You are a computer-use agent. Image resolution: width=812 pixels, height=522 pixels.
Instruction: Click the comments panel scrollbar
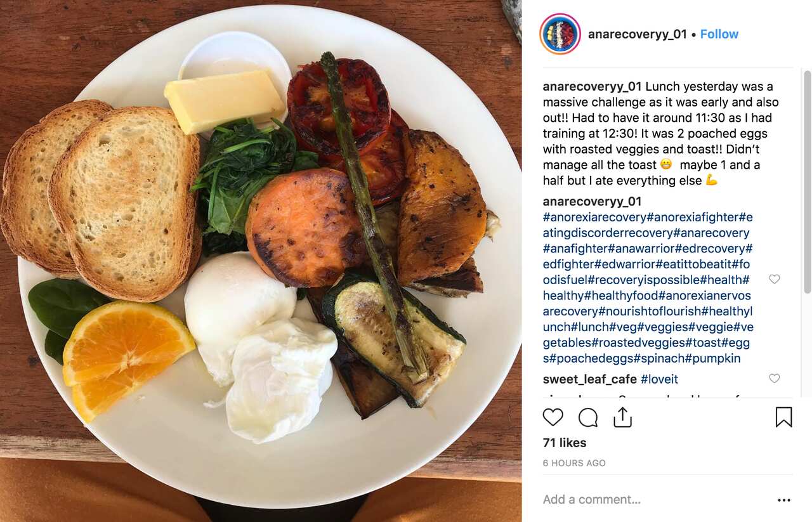point(807,180)
